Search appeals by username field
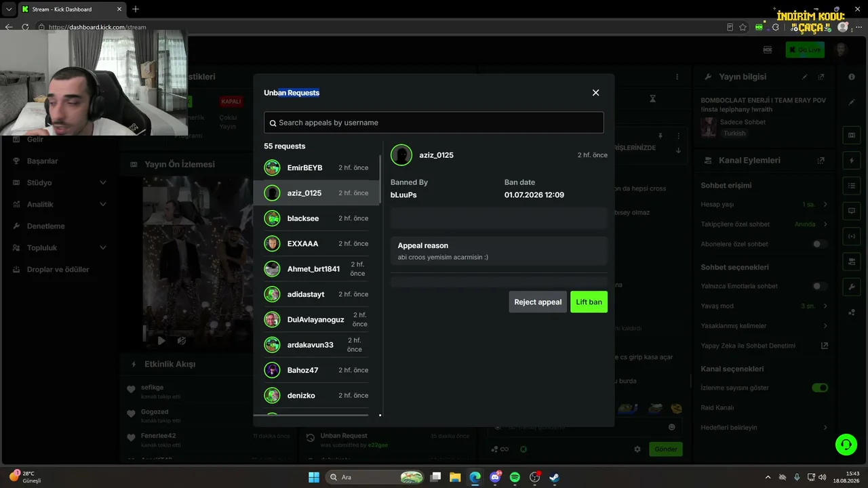The height and width of the screenshot is (488, 868). (x=433, y=123)
